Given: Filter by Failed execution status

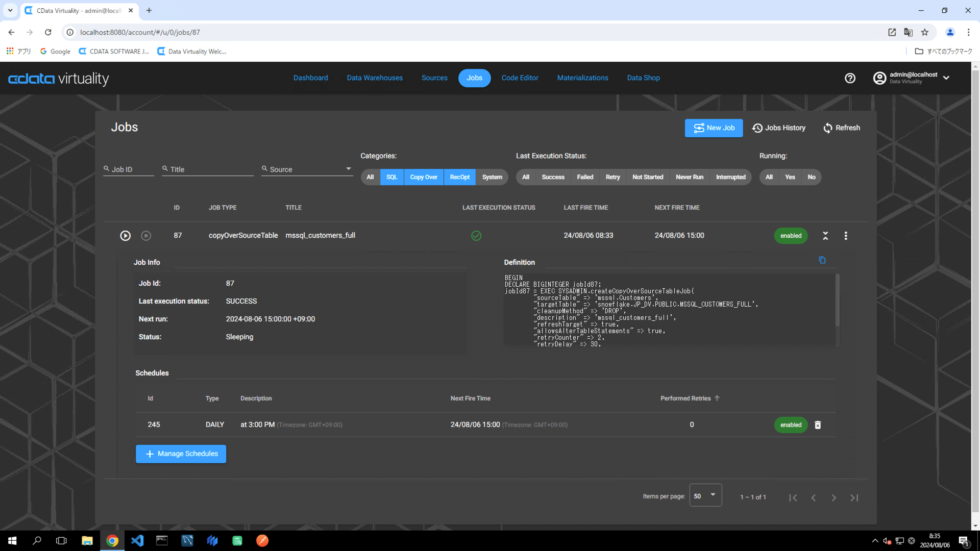Looking at the screenshot, I should pos(585,177).
